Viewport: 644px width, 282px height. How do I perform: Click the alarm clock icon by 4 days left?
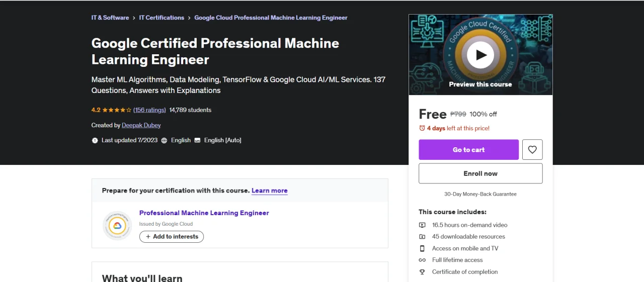[x=422, y=128]
